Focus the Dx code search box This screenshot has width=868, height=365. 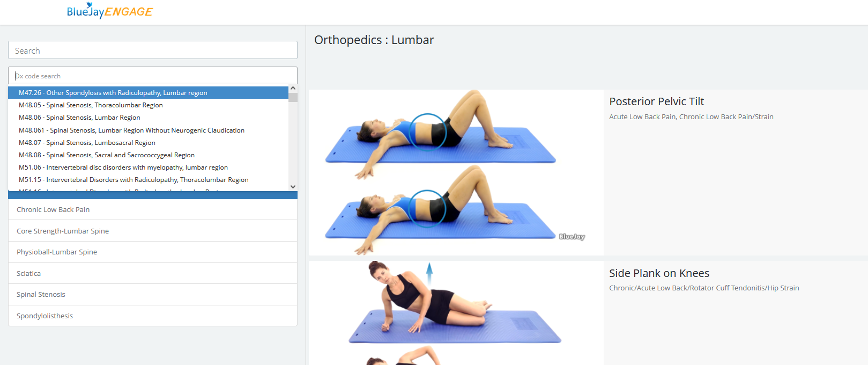pos(153,76)
